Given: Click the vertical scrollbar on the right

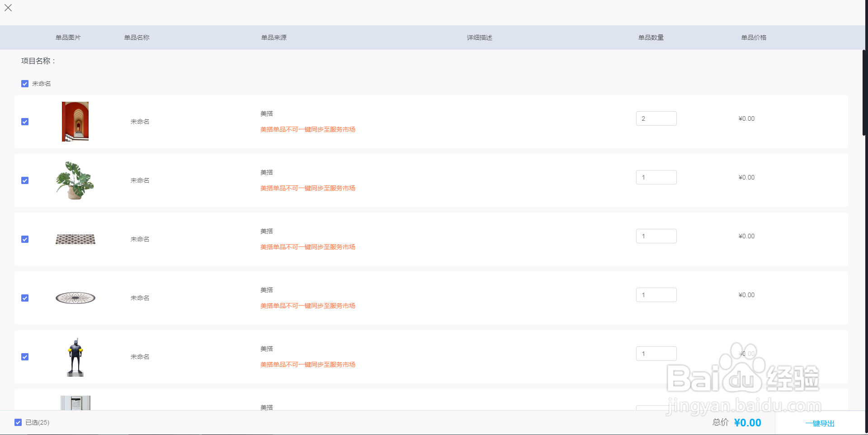Looking at the screenshot, I should point(864,93).
